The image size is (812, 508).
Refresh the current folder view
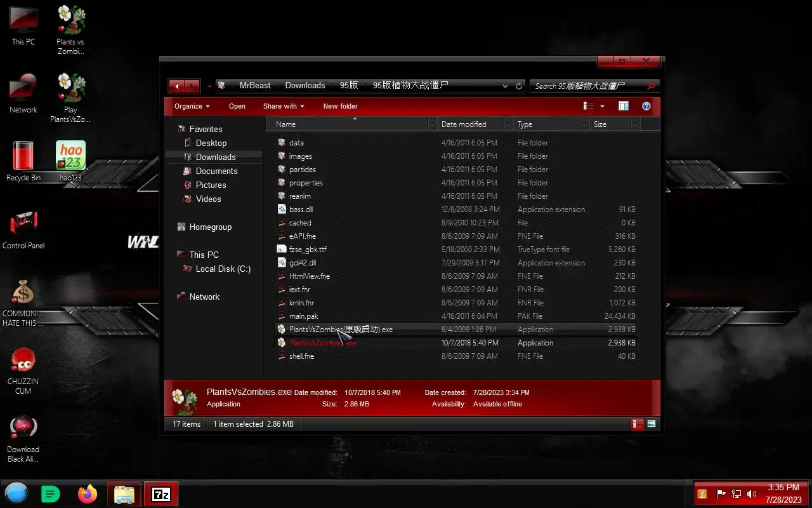tap(519, 86)
